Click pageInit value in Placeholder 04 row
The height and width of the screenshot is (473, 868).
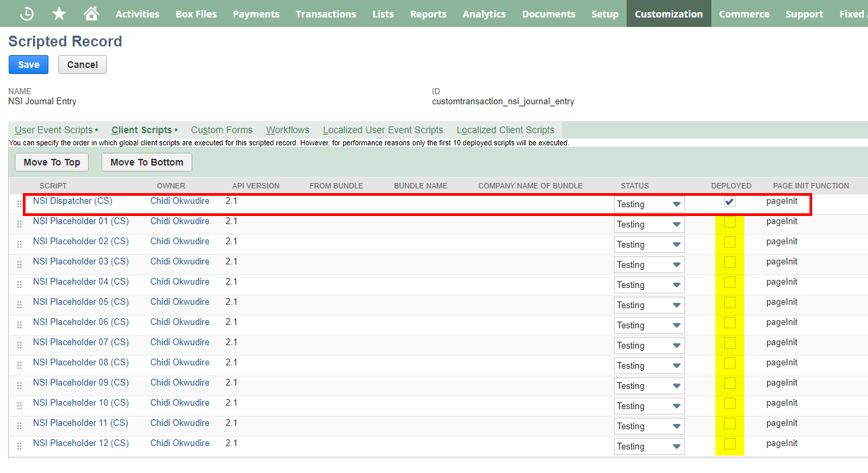(782, 282)
